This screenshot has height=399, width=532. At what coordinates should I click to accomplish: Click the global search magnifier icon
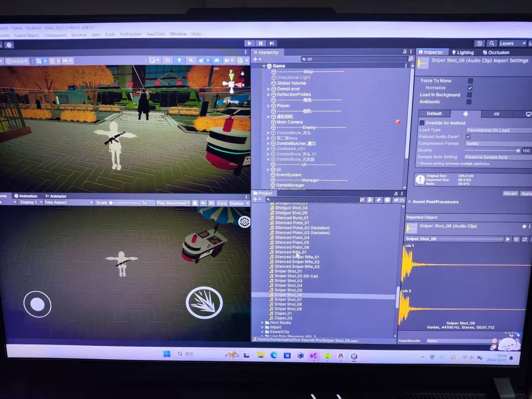click(x=492, y=43)
